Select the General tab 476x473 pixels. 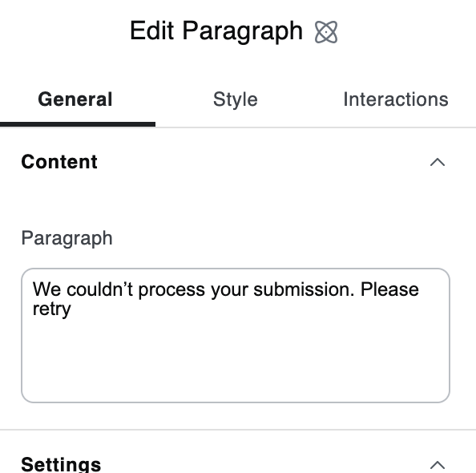point(75,99)
